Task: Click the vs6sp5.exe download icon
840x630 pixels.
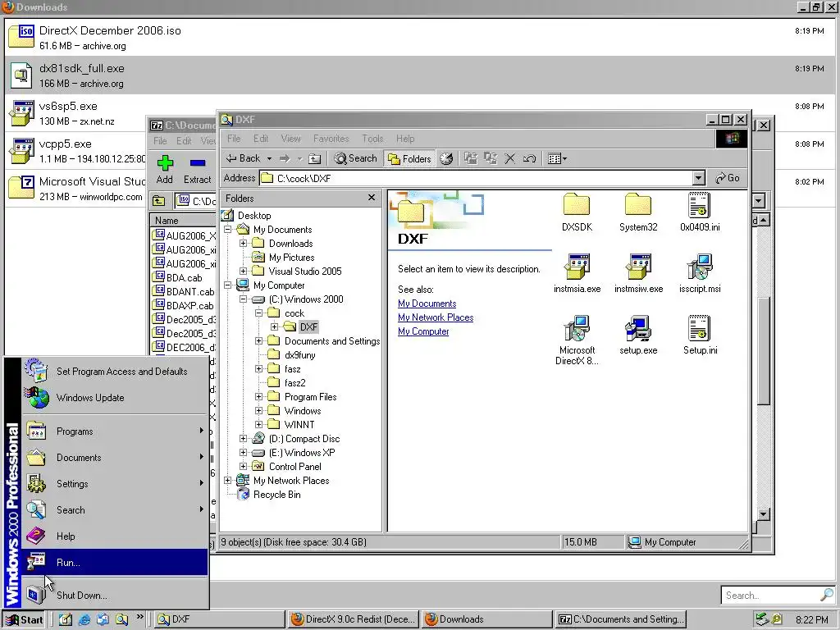Action: (21, 112)
